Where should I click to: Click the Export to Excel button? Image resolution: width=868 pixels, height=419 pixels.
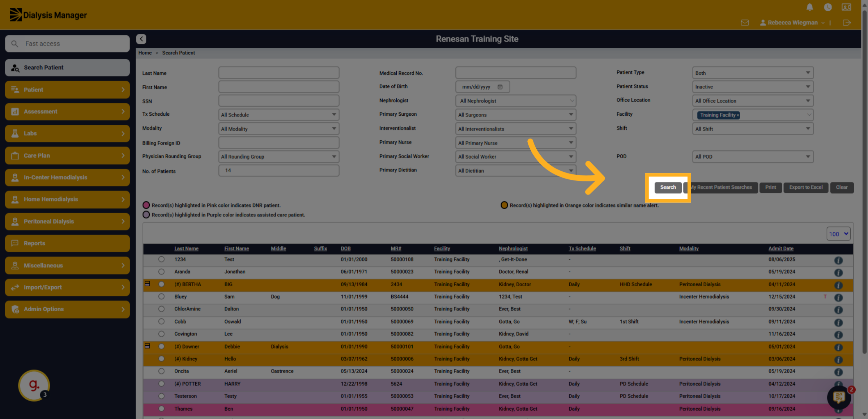point(806,187)
